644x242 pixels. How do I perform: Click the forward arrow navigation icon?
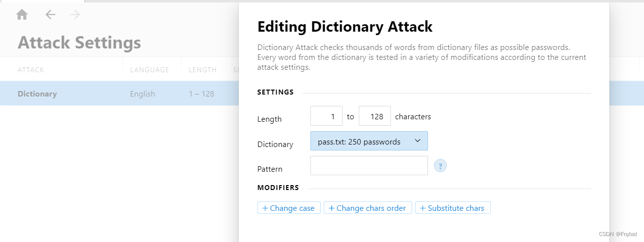75,15
